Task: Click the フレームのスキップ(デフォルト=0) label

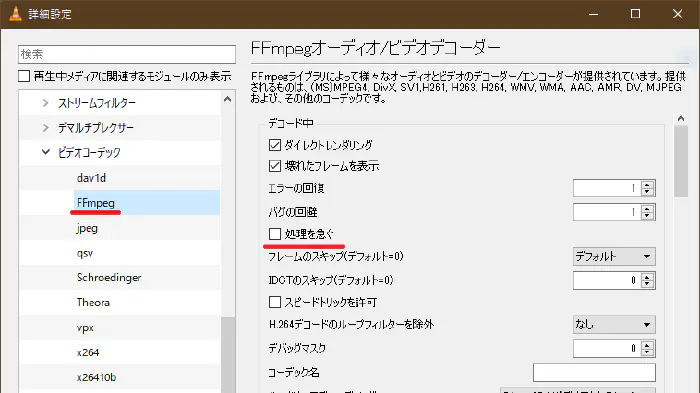Action: pyautogui.click(x=336, y=256)
